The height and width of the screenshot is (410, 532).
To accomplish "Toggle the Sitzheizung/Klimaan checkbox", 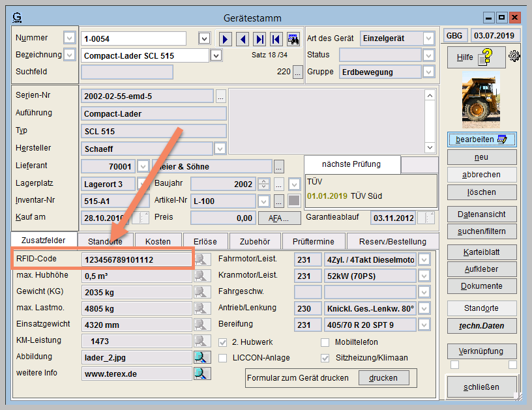I will pyautogui.click(x=325, y=358).
